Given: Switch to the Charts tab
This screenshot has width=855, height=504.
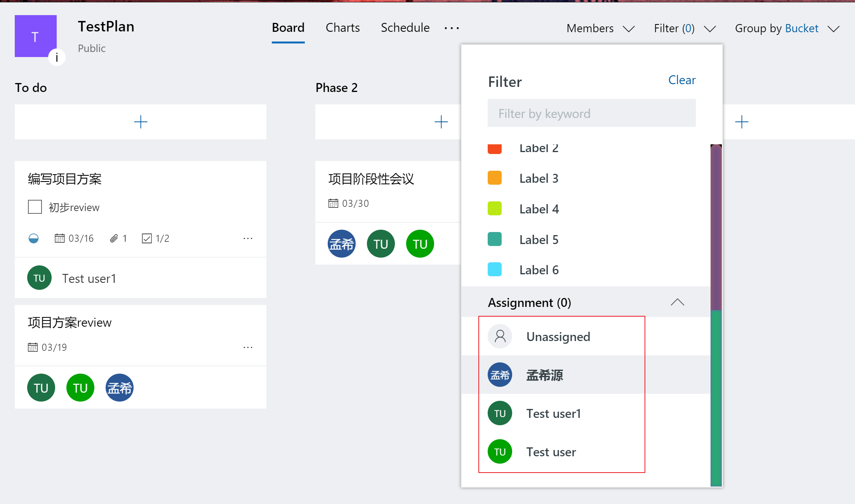Looking at the screenshot, I should tap(342, 27).
